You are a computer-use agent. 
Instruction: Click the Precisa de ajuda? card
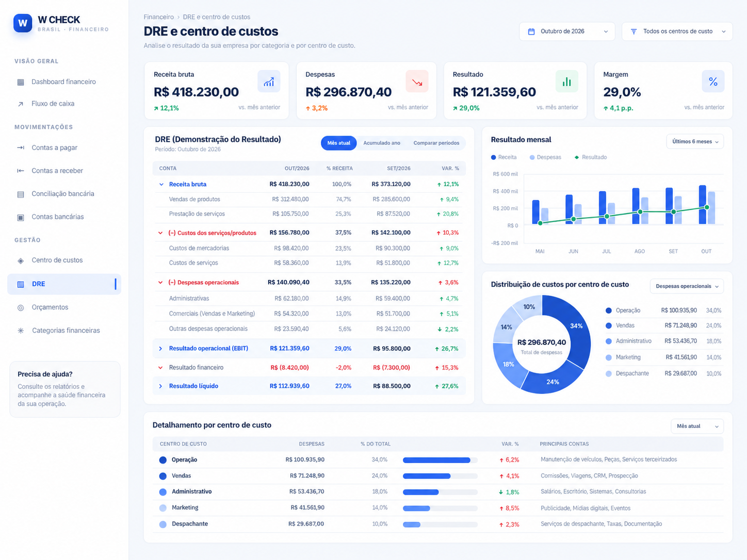click(x=65, y=389)
